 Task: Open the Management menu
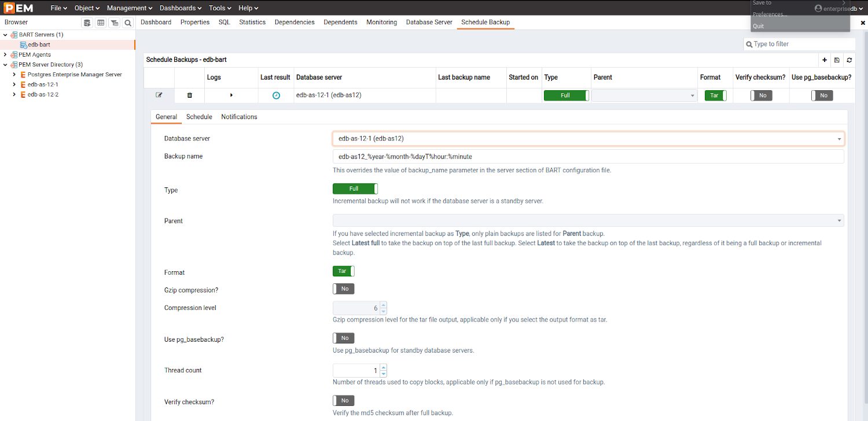tap(130, 8)
